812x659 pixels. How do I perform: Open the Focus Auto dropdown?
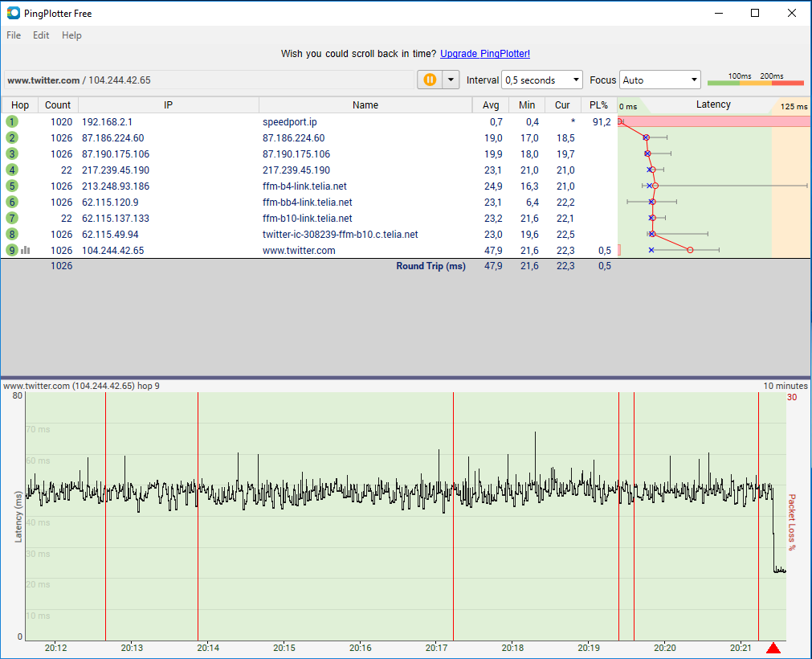point(659,80)
